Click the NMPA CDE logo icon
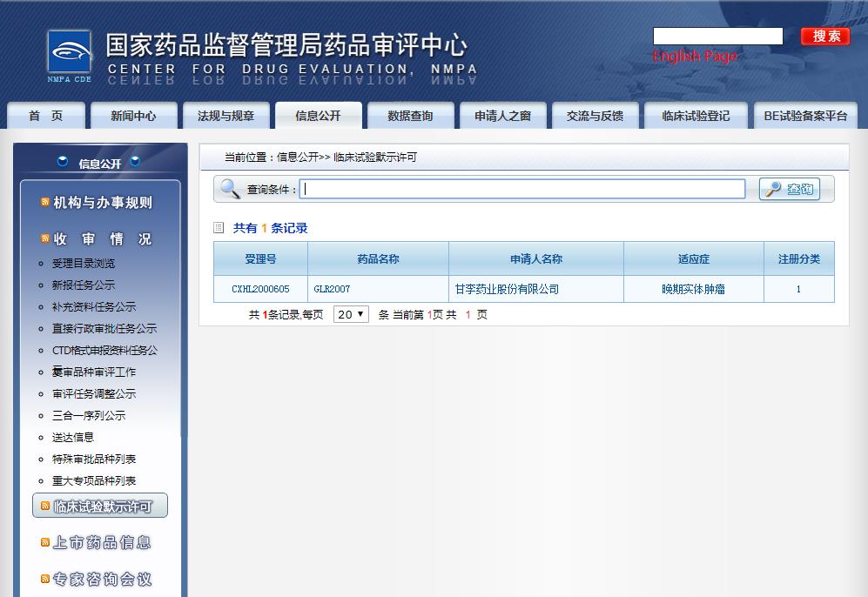 tap(69, 57)
